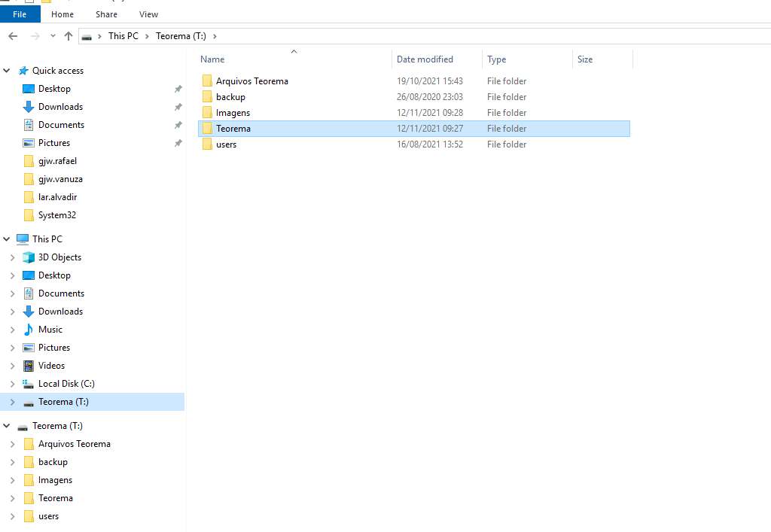Viewport: 771px width, 532px height.
Task: Click date 26/08/2020 23:03 cell
Action: point(430,97)
